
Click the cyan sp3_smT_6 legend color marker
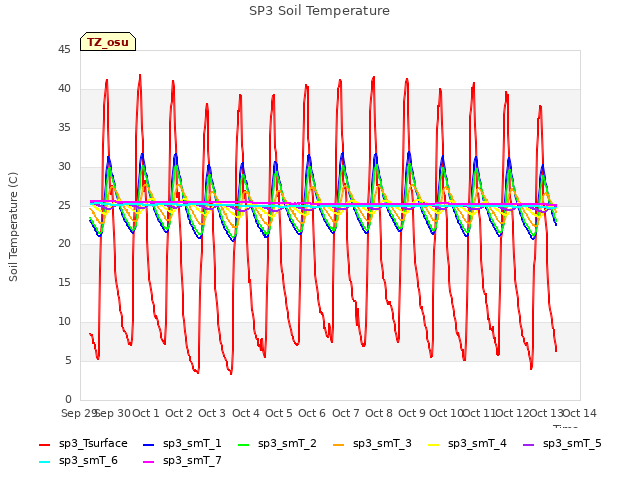click(x=44, y=462)
